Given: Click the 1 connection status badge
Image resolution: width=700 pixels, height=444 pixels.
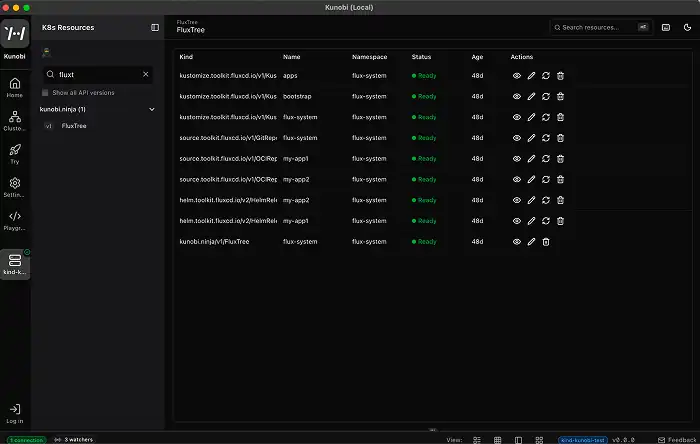Looking at the screenshot, I should point(26,440).
